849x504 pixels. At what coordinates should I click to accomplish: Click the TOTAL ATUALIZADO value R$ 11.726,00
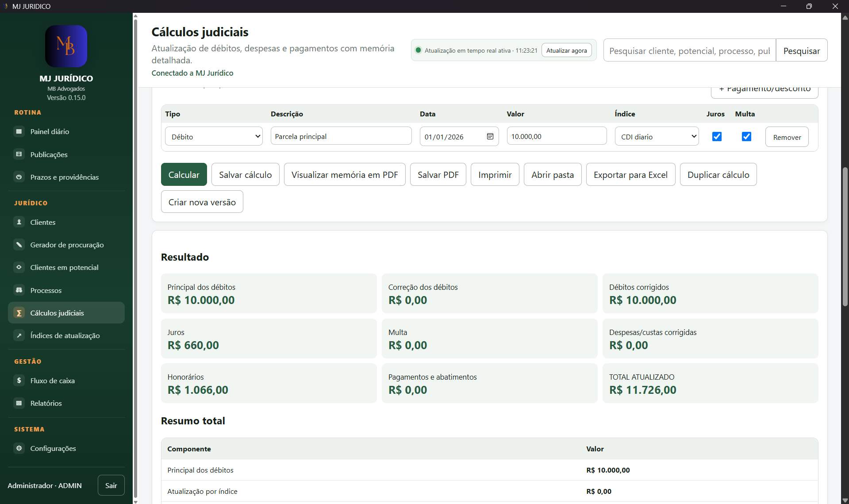click(642, 390)
